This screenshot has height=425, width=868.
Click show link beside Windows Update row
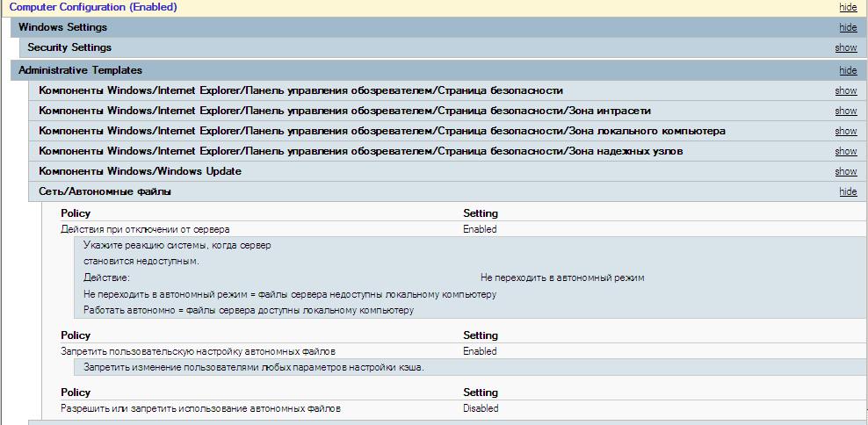pyautogui.click(x=845, y=171)
